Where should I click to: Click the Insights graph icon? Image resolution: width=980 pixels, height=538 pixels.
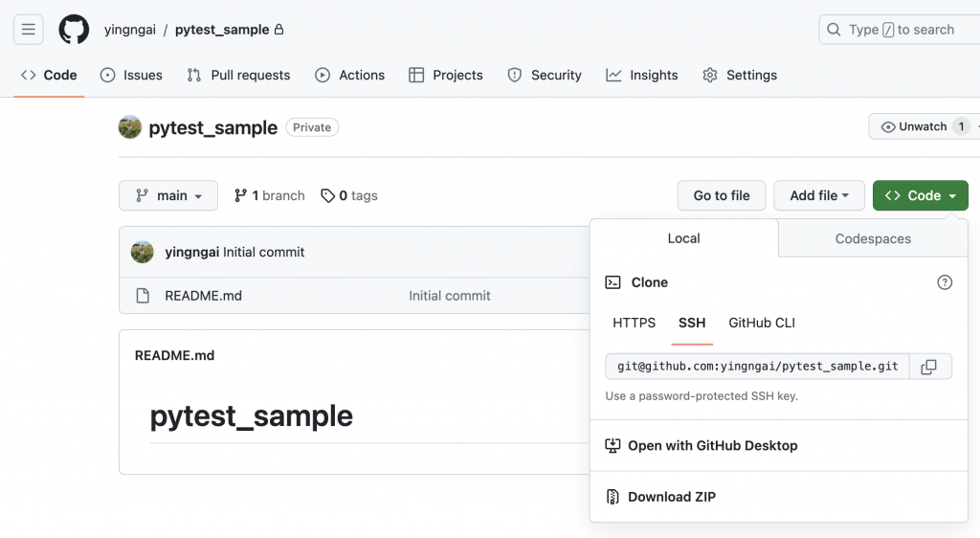pyautogui.click(x=613, y=75)
